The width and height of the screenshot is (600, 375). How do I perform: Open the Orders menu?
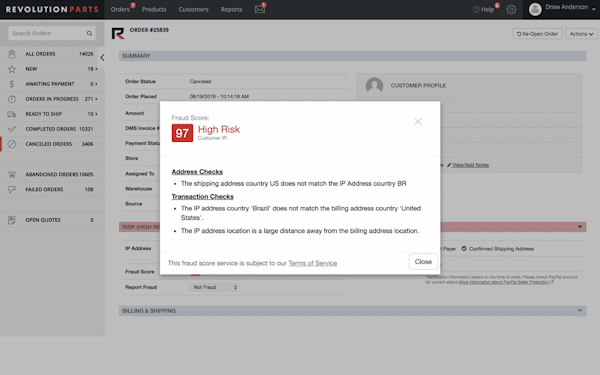pyautogui.click(x=120, y=9)
